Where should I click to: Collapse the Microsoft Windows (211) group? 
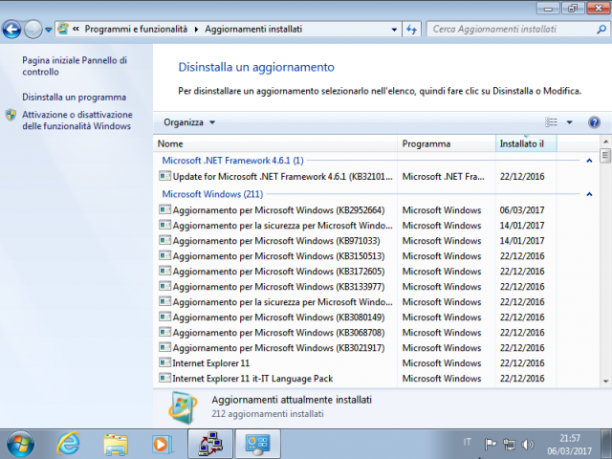(x=589, y=194)
